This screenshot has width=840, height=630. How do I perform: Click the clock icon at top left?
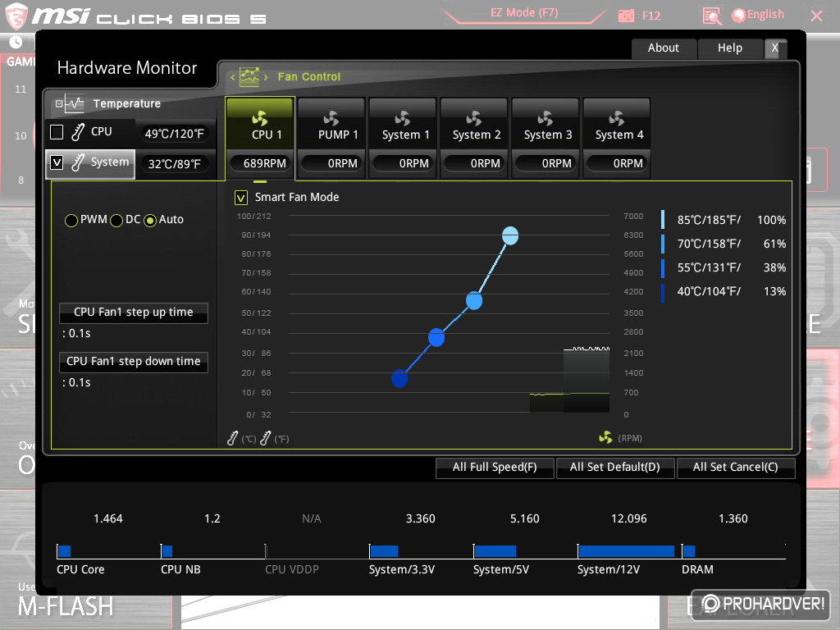click(x=16, y=42)
